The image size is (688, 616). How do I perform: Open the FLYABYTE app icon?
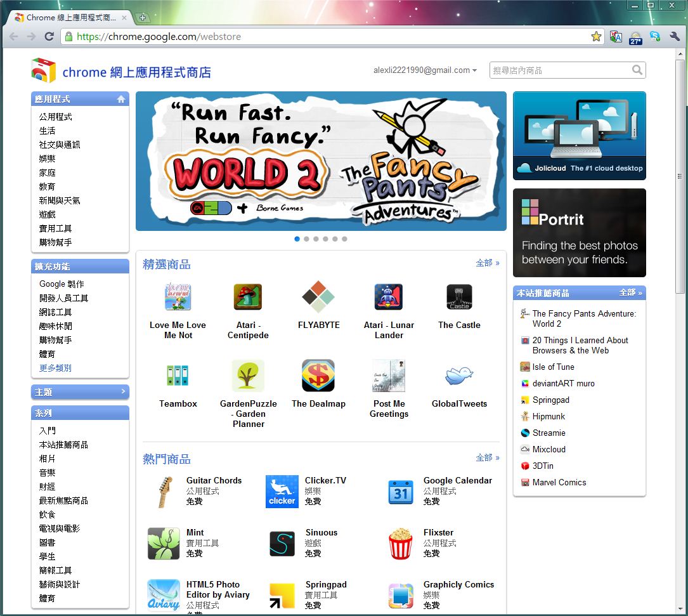(x=318, y=297)
